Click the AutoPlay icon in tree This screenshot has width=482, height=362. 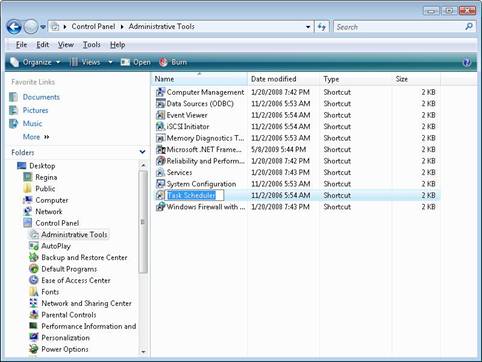point(34,246)
